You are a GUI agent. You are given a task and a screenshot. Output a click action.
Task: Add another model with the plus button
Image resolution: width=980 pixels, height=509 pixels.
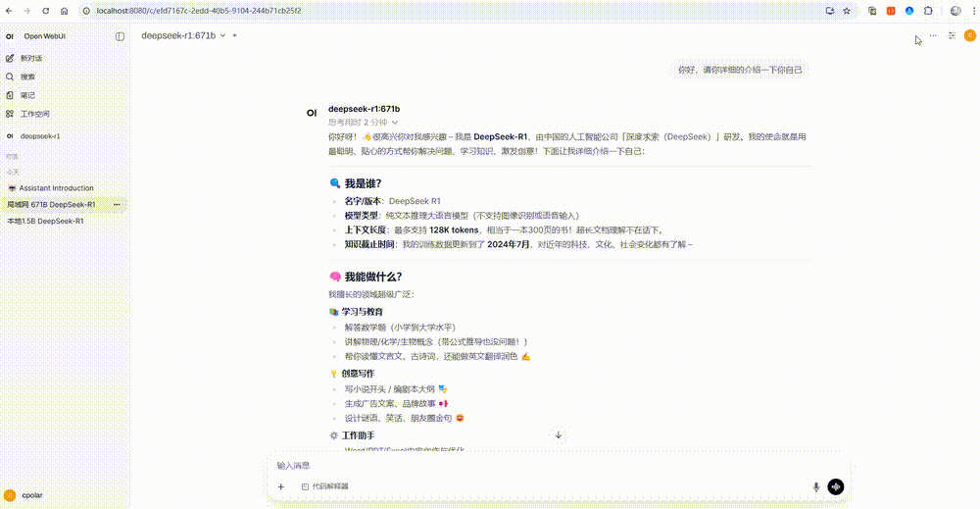(x=235, y=35)
